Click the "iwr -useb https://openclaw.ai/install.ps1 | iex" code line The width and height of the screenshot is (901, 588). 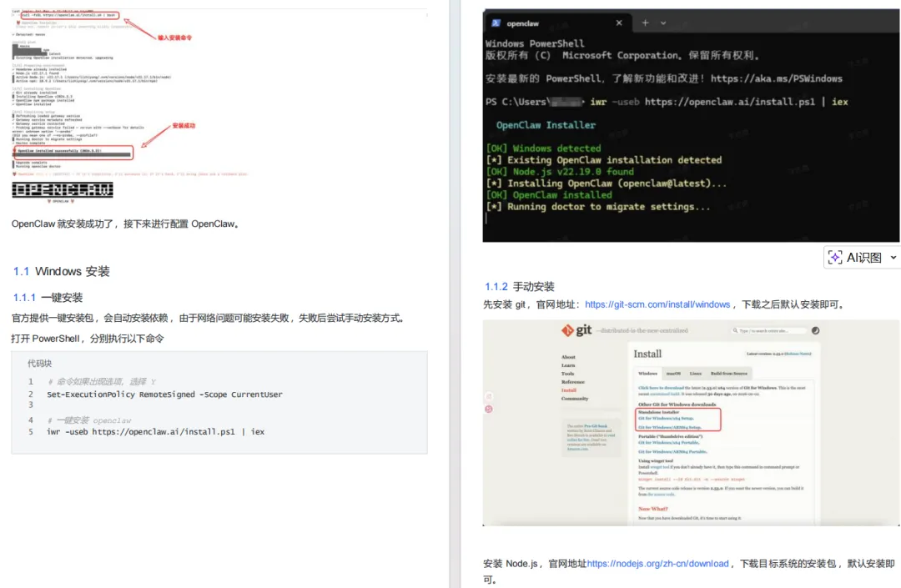pyautogui.click(x=156, y=432)
